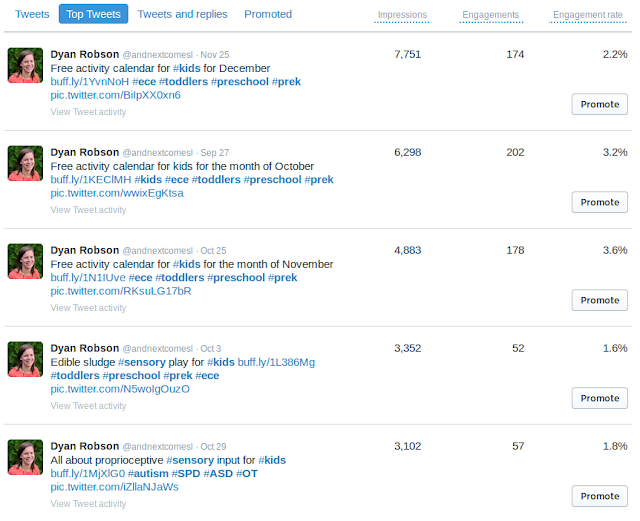Open link buff.ly/1MjXlG0
Image resolution: width=640 pixels, height=521 pixels.
coord(88,474)
